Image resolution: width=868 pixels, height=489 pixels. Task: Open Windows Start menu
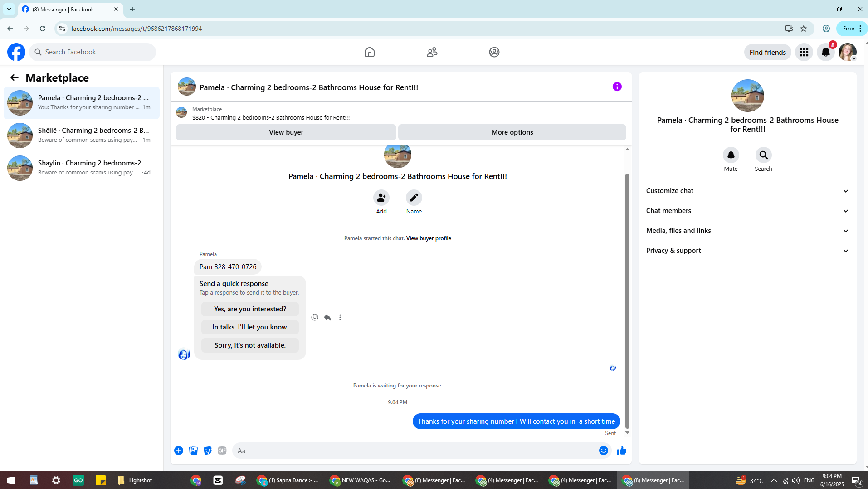pyautogui.click(x=11, y=480)
